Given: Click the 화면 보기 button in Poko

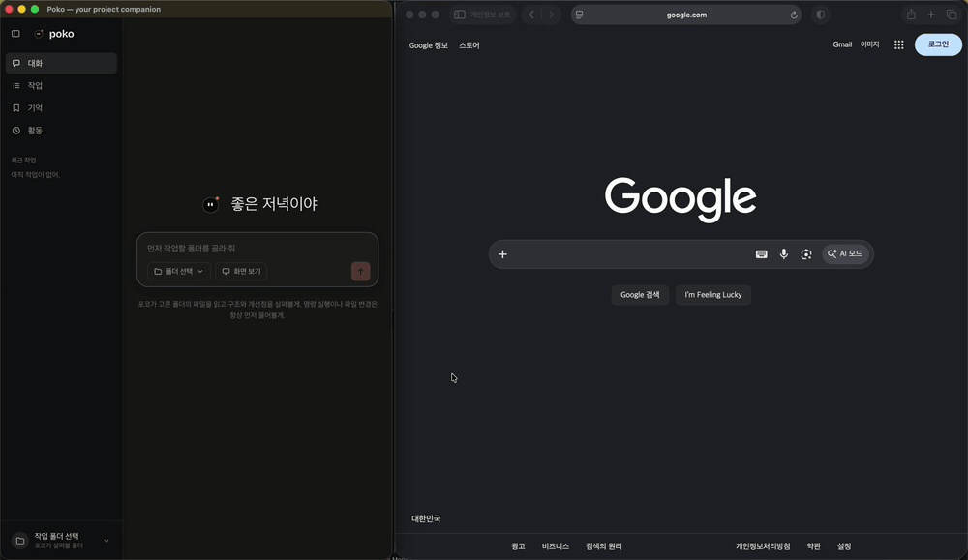Looking at the screenshot, I should 241,272.
